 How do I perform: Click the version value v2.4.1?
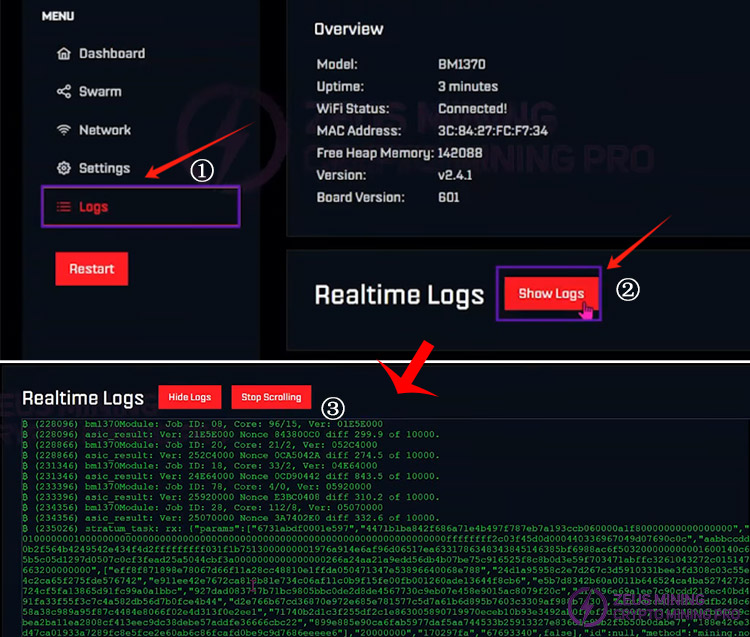click(455, 175)
